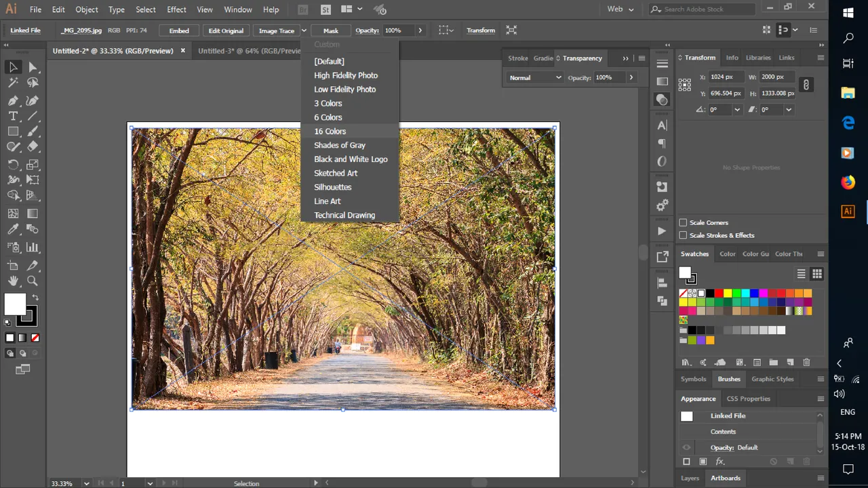868x488 pixels.
Task: Toggle visibility eye for Opacity row
Action: click(687, 447)
